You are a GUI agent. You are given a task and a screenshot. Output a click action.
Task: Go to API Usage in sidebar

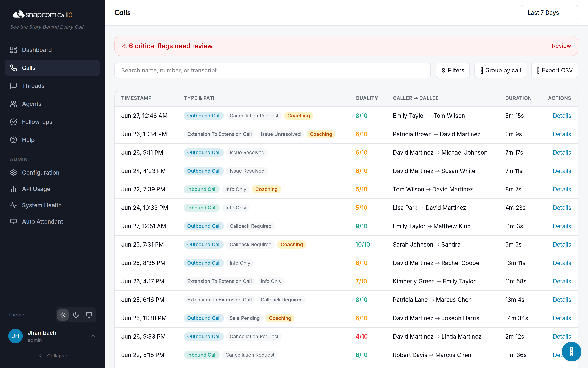52,189
